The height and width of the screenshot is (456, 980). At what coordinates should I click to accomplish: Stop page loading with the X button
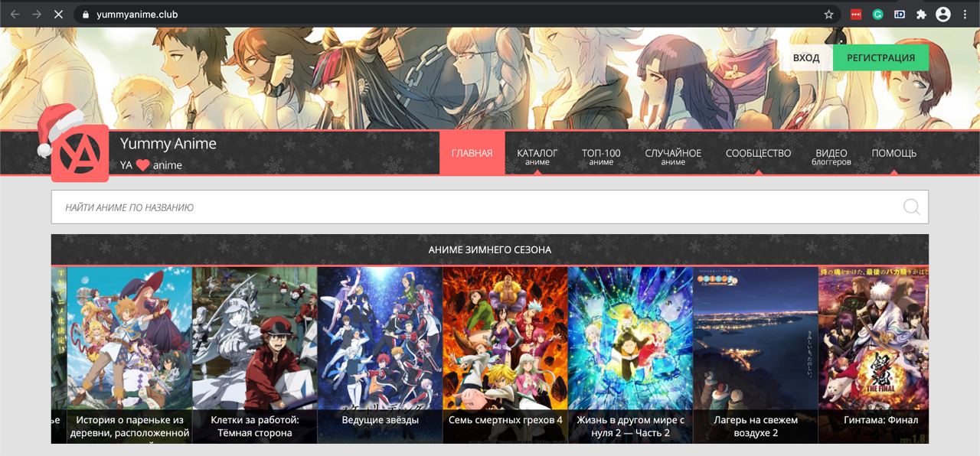click(x=59, y=14)
